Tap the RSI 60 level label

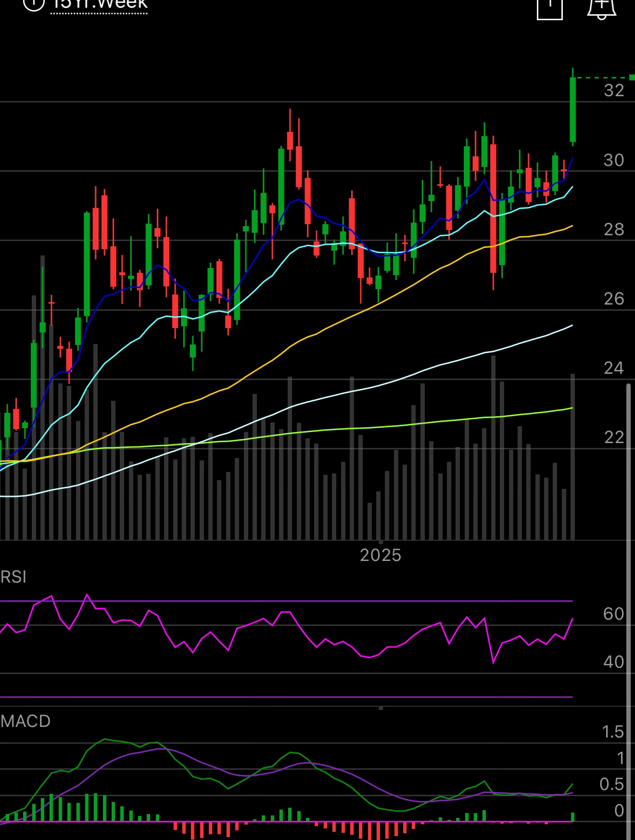pos(613,614)
